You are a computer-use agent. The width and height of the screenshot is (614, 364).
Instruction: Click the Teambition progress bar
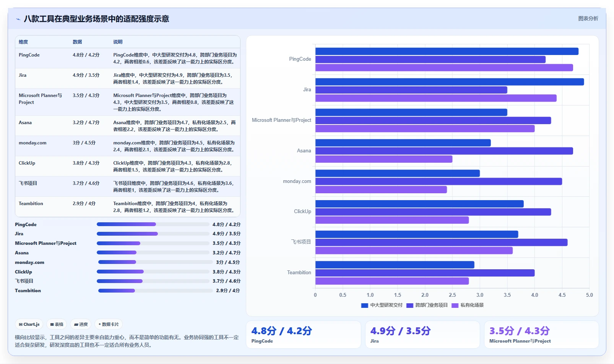coord(156,291)
